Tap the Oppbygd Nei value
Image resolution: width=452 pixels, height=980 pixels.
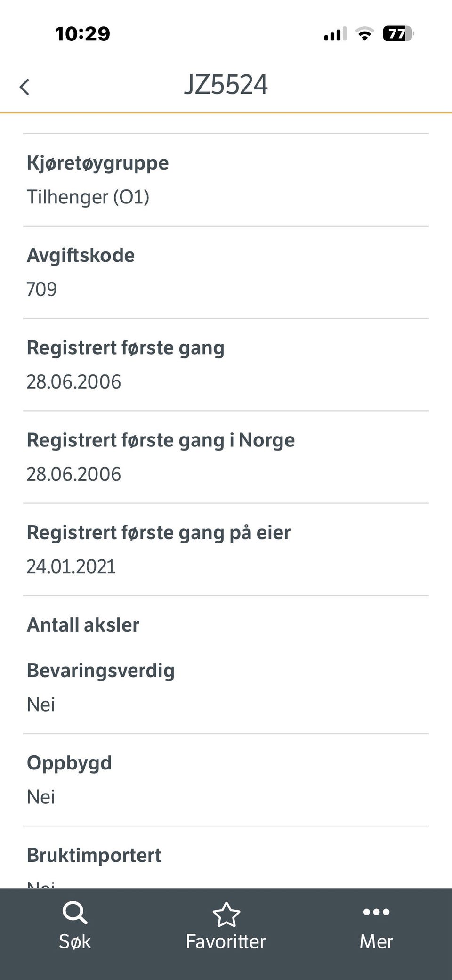click(41, 797)
